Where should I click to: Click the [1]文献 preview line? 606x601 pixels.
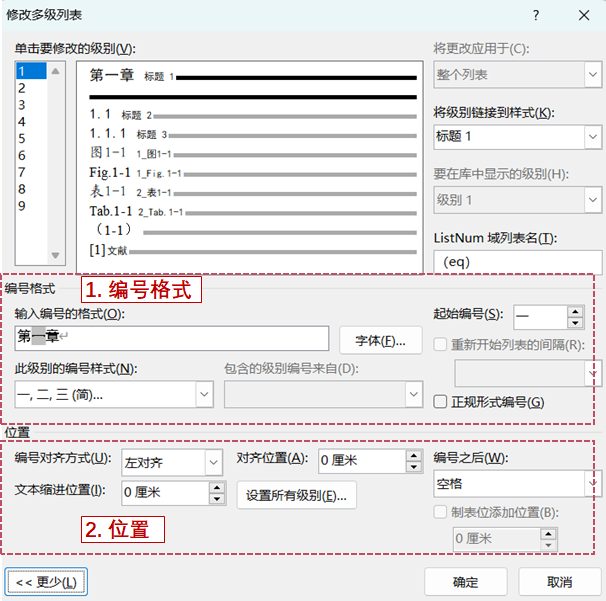(x=253, y=250)
